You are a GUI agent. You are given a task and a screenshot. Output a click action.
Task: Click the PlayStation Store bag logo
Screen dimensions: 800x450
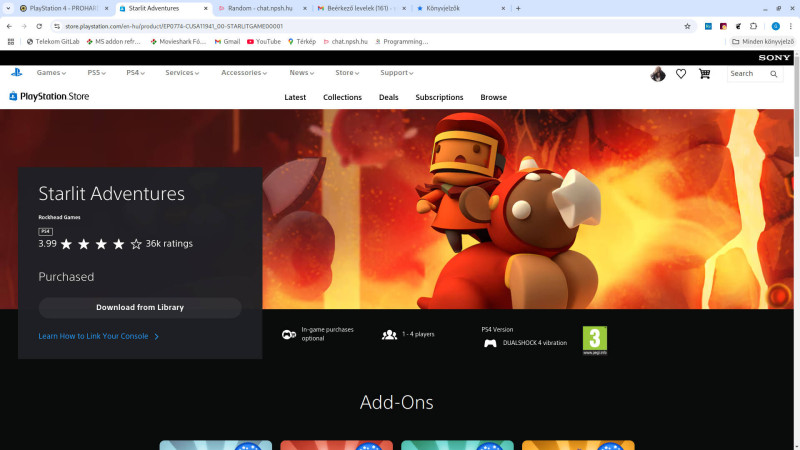(13, 96)
